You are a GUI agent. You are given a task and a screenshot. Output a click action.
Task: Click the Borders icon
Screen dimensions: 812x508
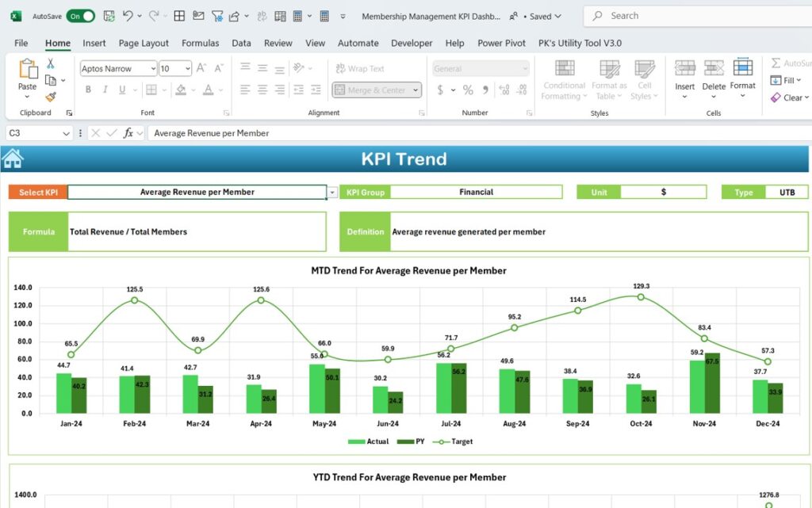click(151, 90)
